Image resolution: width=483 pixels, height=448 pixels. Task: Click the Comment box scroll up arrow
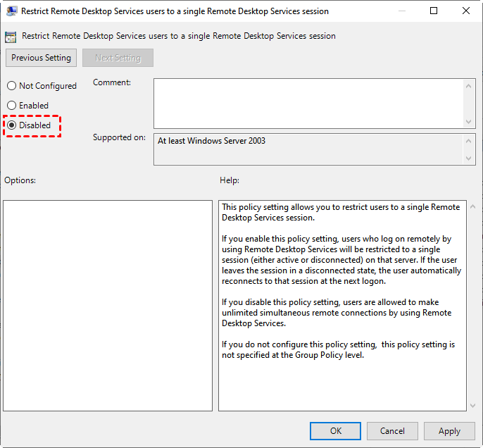(468, 86)
